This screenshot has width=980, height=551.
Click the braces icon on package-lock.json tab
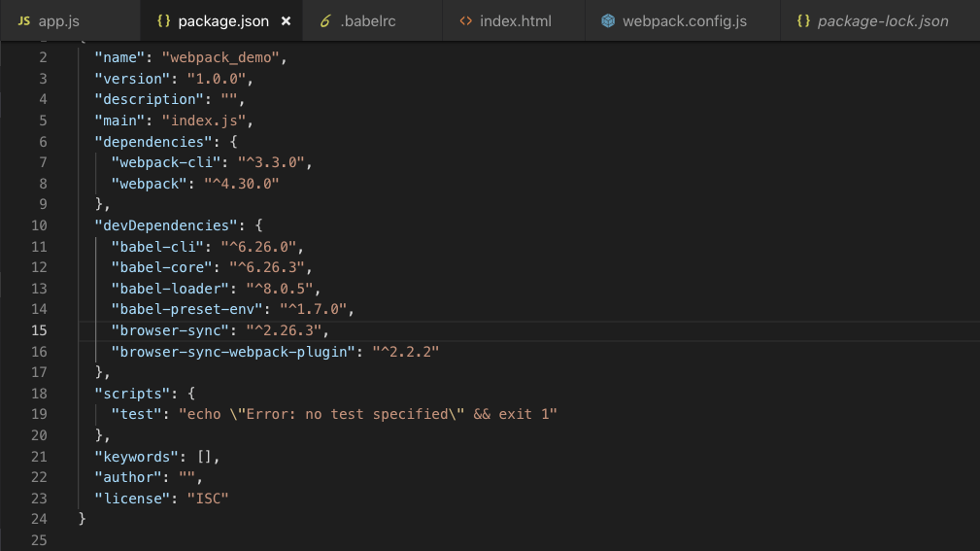coord(804,21)
